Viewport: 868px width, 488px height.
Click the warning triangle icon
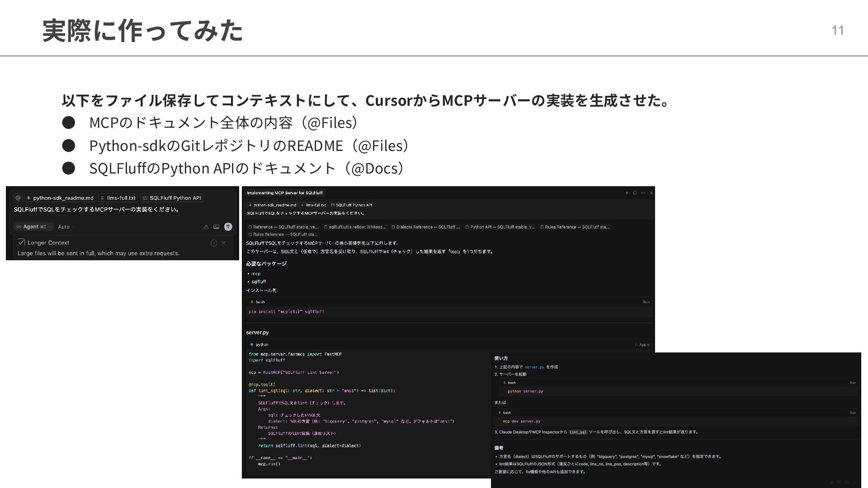206,227
